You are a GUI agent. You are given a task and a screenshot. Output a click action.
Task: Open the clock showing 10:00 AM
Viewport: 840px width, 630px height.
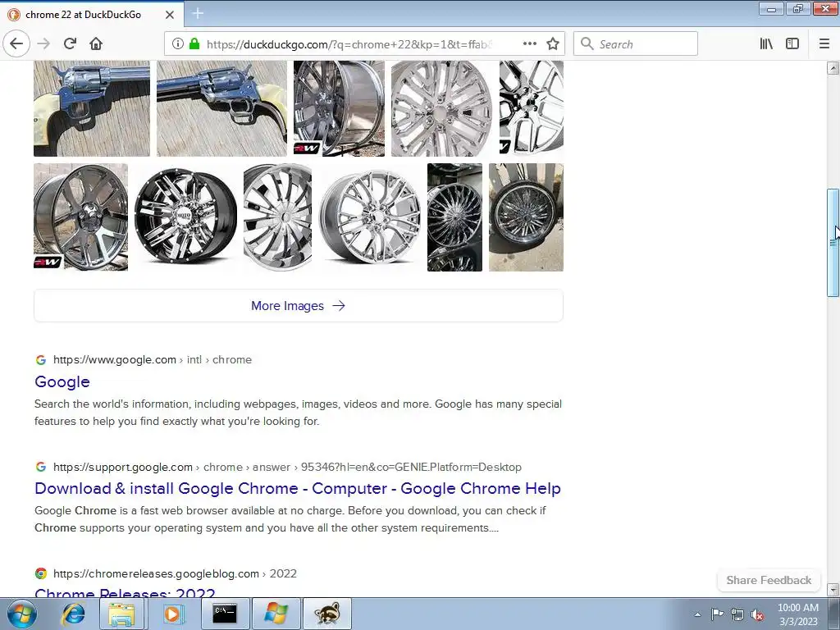pos(798,614)
